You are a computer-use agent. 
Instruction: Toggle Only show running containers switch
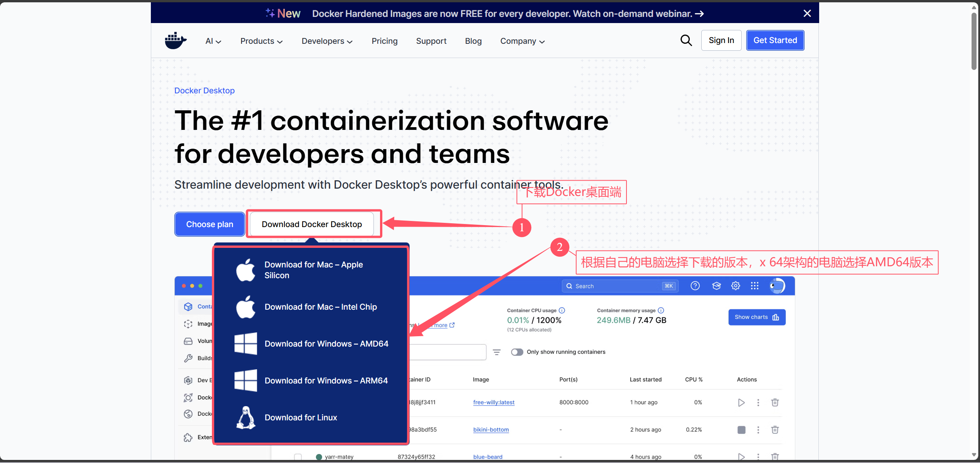point(517,352)
